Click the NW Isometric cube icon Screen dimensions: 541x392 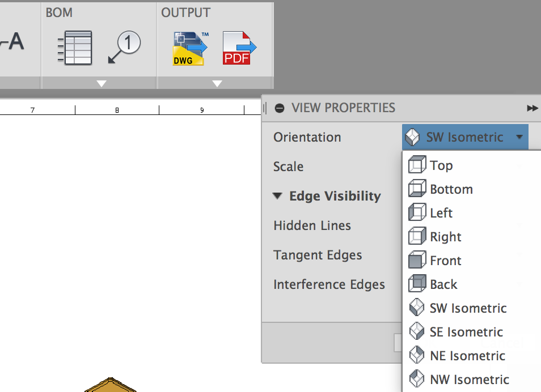click(x=417, y=378)
